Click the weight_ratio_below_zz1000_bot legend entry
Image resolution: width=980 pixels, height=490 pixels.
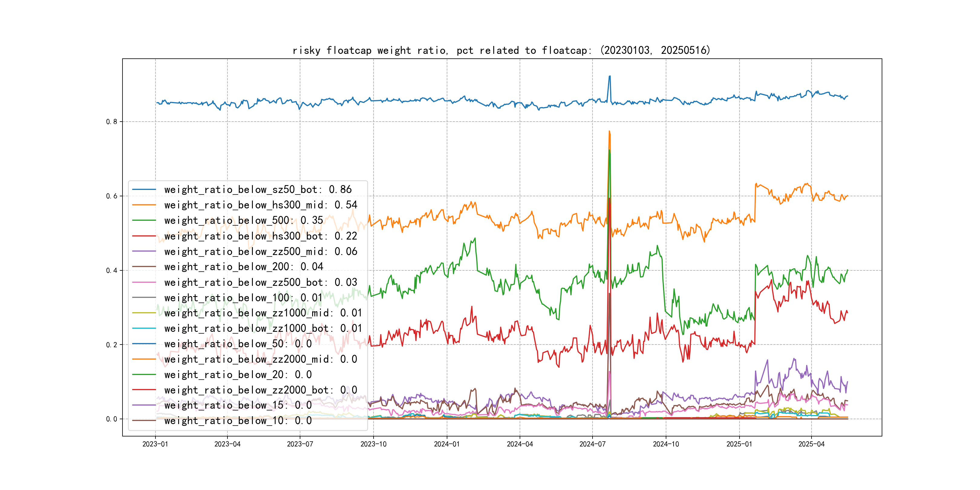click(x=263, y=328)
